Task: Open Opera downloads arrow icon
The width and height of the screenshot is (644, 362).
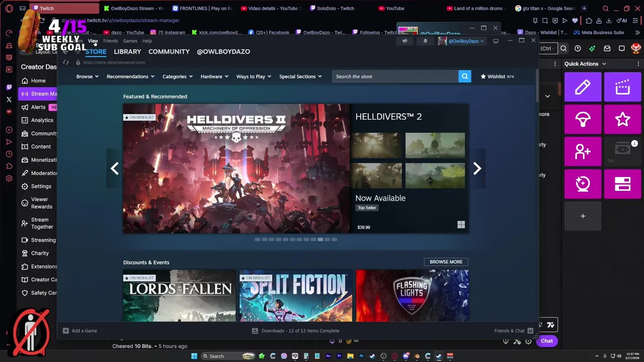Action: click(x=609, y=21)
